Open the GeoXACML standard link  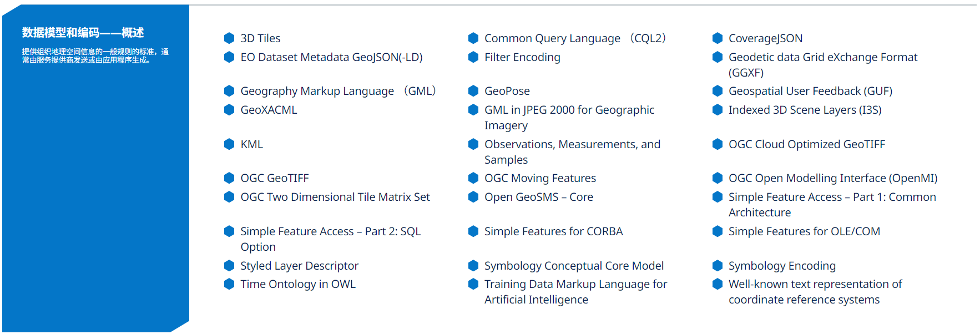(x=269, y=110)
